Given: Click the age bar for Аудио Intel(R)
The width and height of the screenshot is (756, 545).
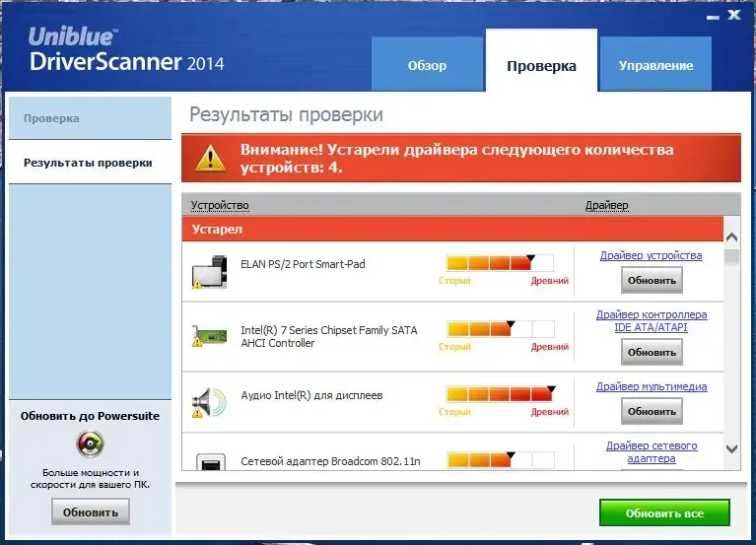Looking at the screenshot, I should point(501,394).
